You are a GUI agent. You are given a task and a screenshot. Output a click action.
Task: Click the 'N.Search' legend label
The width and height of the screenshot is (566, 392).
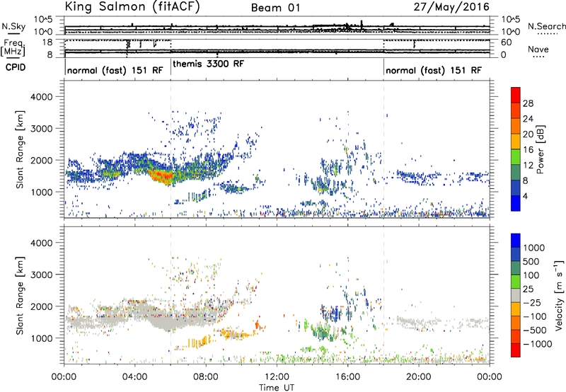point(546,26)
